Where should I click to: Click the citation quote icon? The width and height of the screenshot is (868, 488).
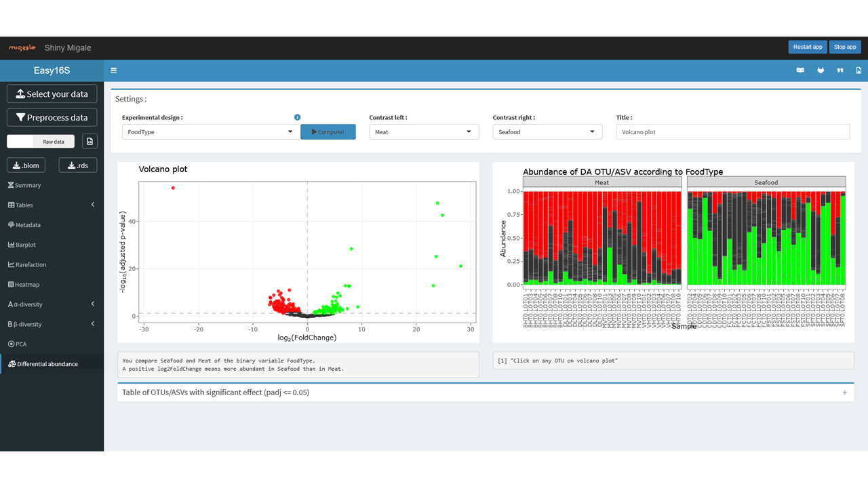[x=840, y=70]
